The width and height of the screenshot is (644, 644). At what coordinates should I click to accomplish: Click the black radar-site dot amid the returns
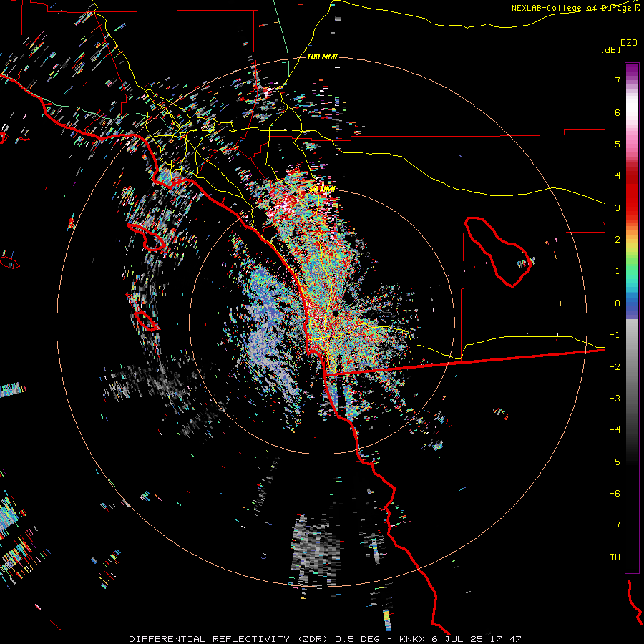(x=336, y=314)
